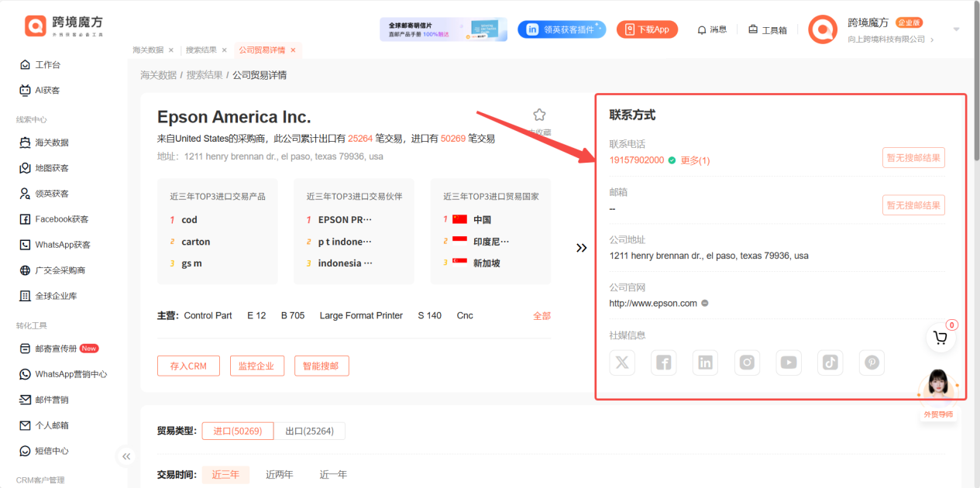980x488 pixels.
Task: Open 地图获客 in the sidebar
Action: (x=44, y=168)
